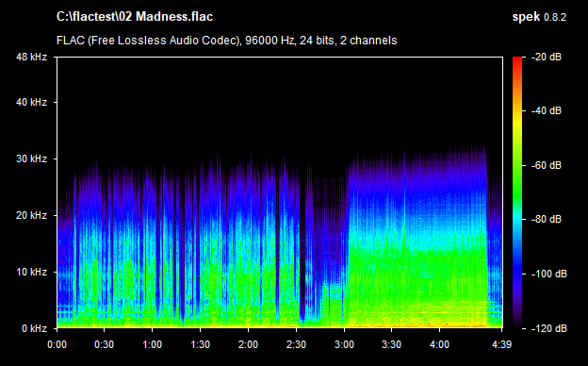588x366 pixels.
Task: Click the 1:00 time axis marker
Action: click(x=153, y=344)
